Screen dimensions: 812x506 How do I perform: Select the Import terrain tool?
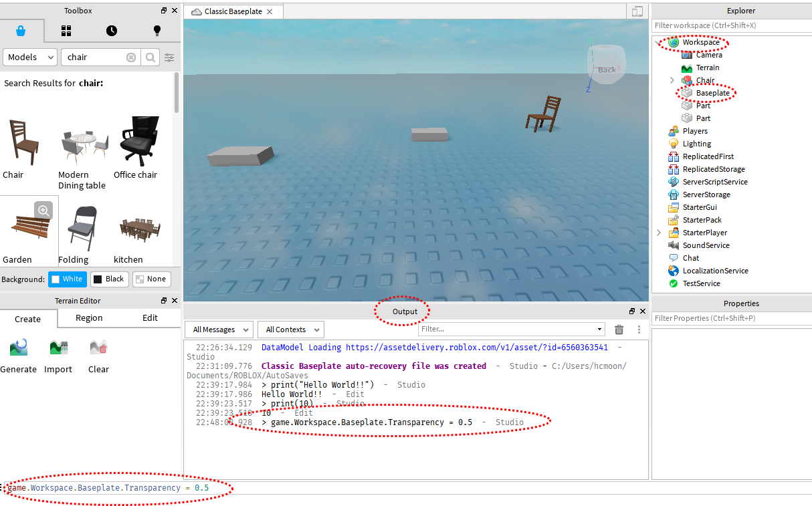click(58, 356)
